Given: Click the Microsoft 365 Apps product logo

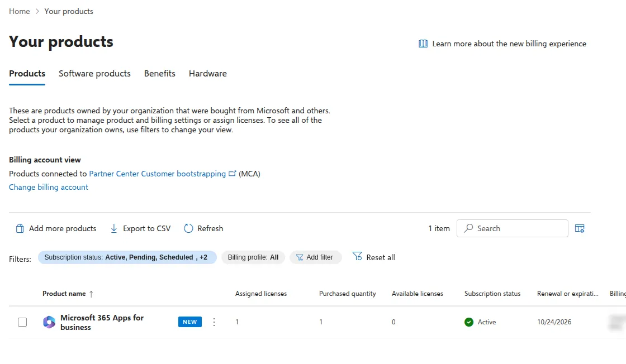Looking at the screenshot, I should tap(49, 322).
